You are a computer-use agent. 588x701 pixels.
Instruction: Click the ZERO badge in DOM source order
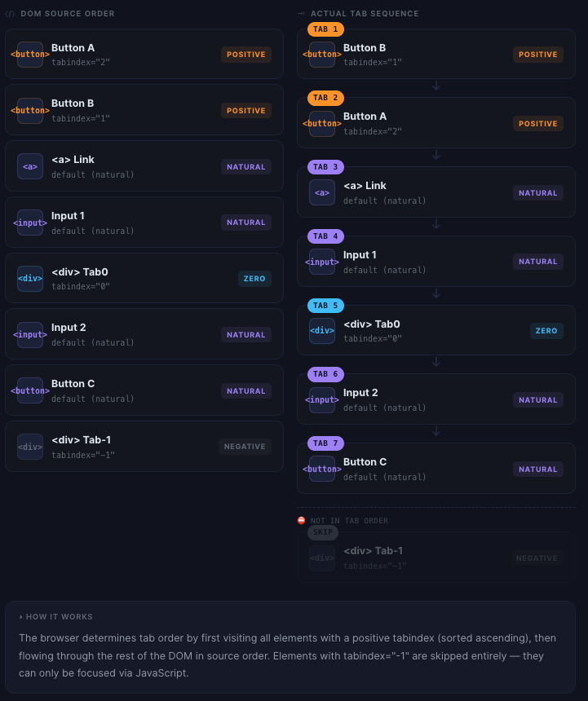coord(254,278)
